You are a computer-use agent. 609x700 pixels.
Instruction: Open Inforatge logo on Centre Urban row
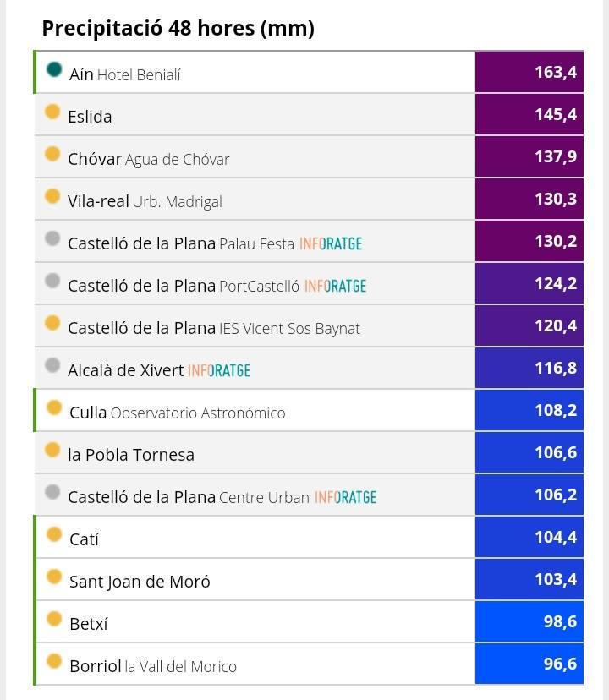[345, 497]
